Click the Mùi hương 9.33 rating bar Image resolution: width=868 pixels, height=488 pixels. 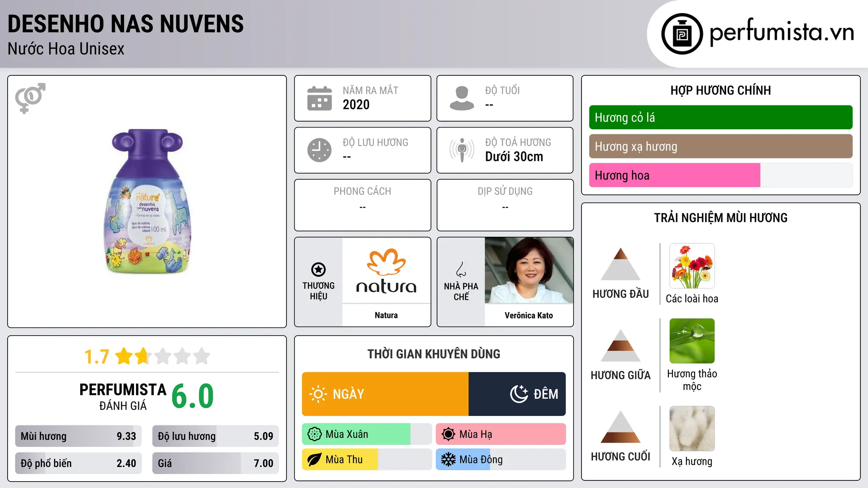(78, 436)
